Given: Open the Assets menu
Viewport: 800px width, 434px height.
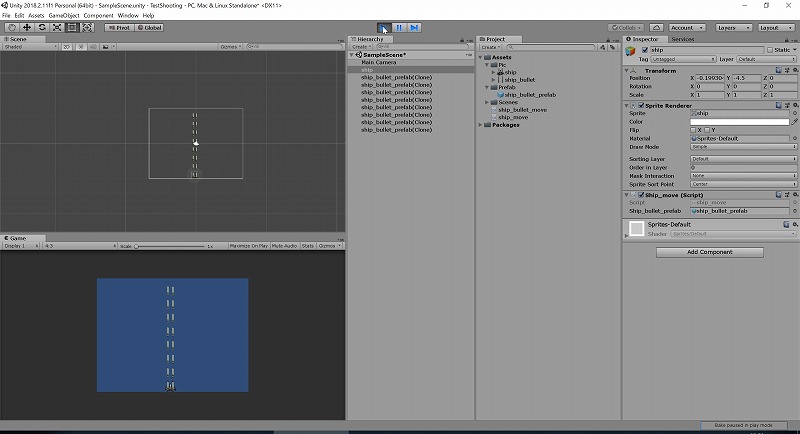Looking at the screenshot, I should coord(36,16).
